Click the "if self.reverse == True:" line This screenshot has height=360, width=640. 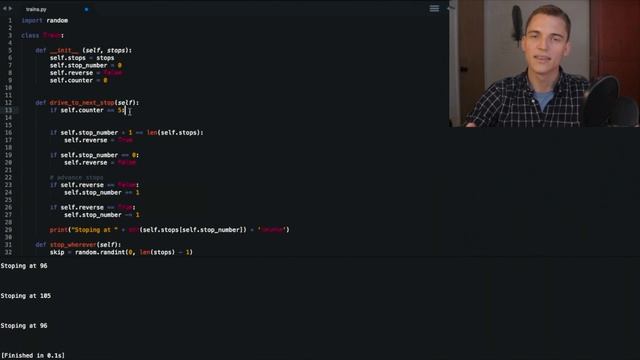93,207
